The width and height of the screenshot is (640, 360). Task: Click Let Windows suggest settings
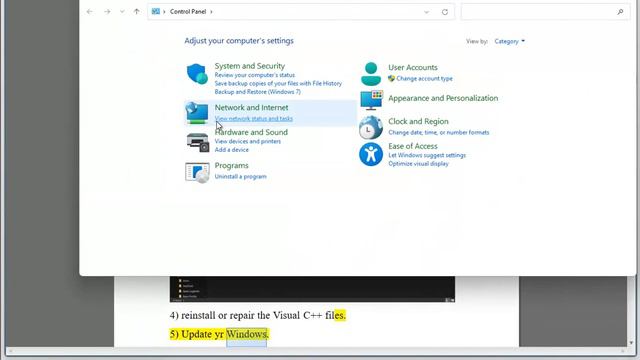(x=427, y=155)
